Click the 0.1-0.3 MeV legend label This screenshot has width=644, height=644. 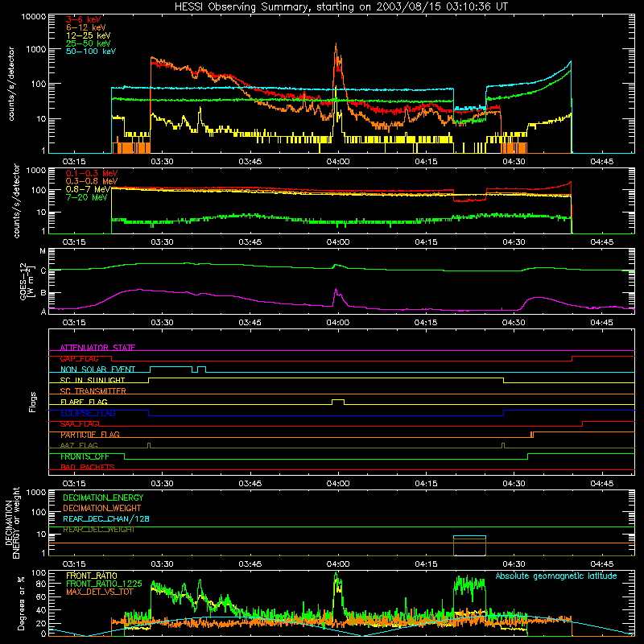pos(92,173)
